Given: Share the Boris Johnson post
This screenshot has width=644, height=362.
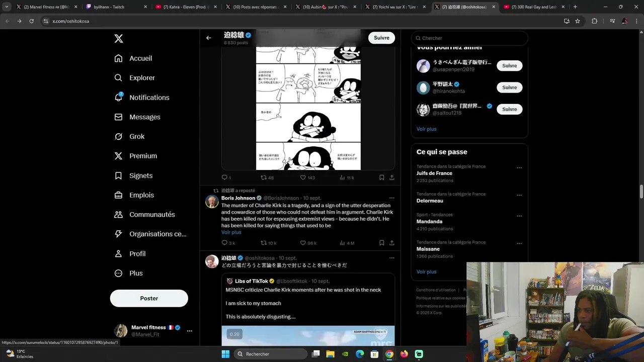Looking at the screenshot, I should coord(392,243).
